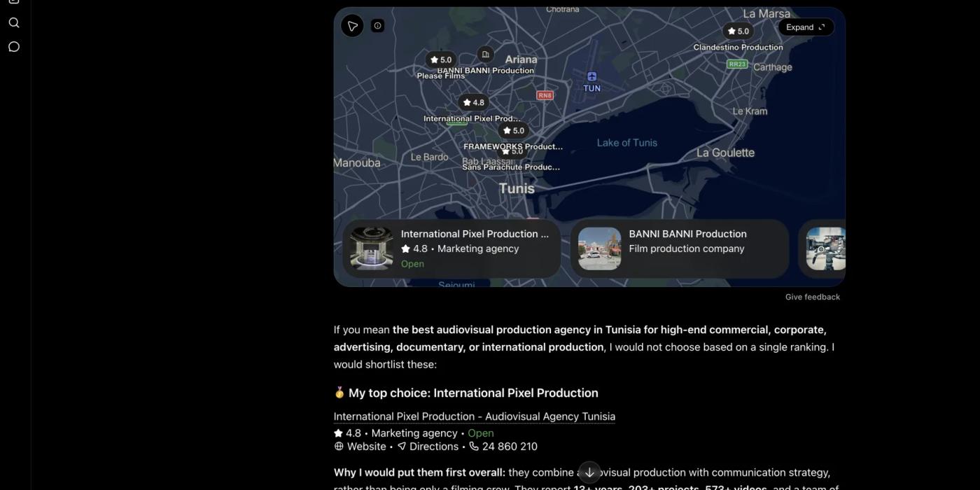Screen dimensions: 980x490
Task: Click the La Marsa map label
Action: tap(766, 13)
